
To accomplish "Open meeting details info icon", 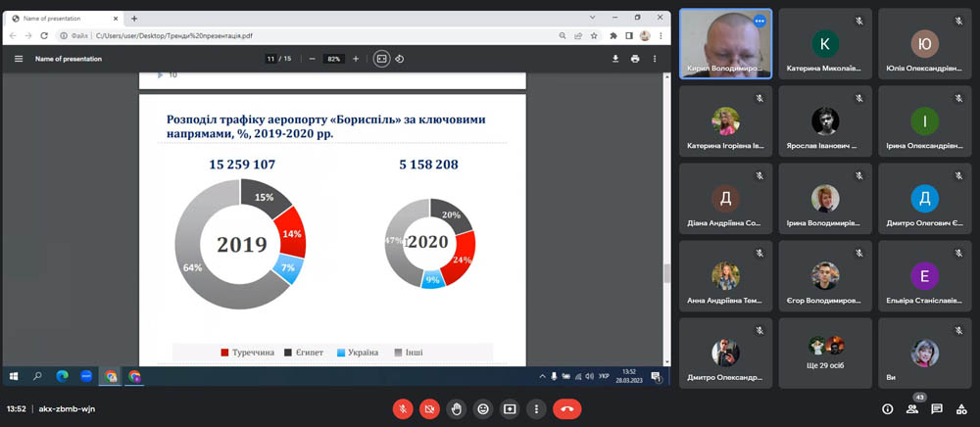I will point(888,408).
